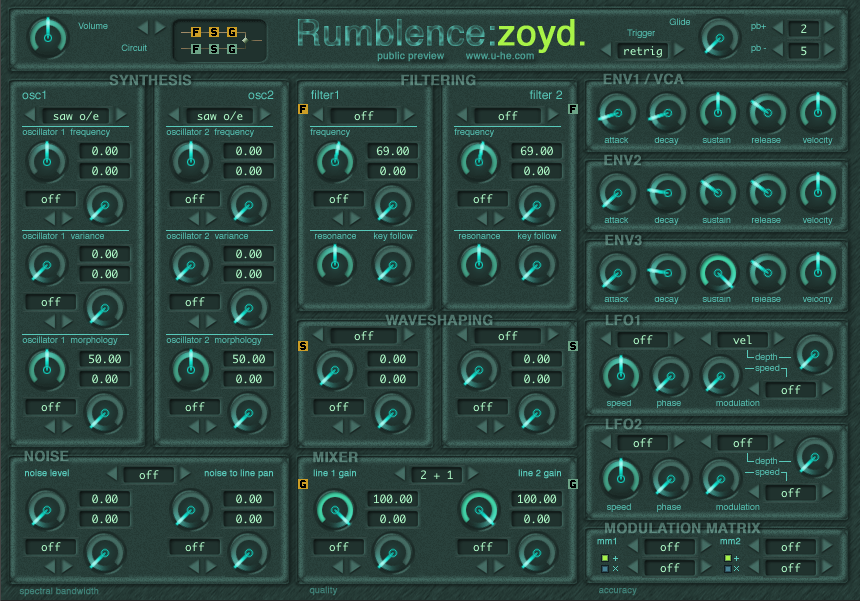Viewport: 860px width, 601px height.
Task: Adjust ENV3 release knob
Action: point(768,273)
